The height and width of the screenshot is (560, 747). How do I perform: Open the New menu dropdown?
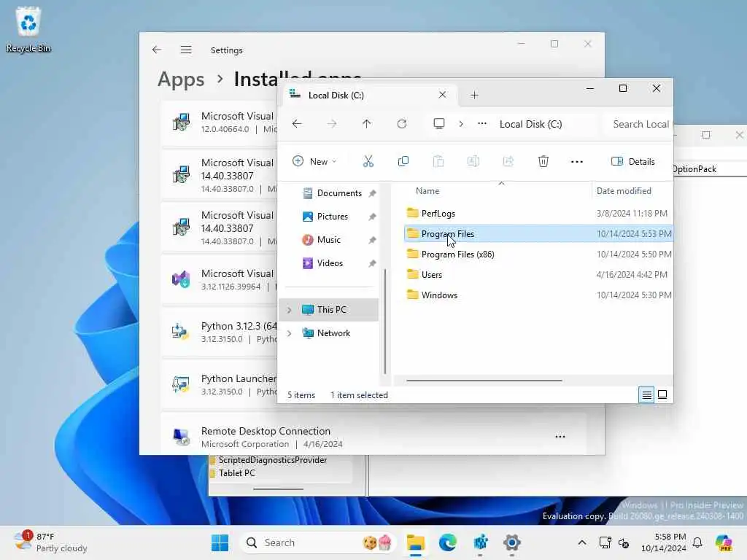pyautogui.click(x=314, y=161)
